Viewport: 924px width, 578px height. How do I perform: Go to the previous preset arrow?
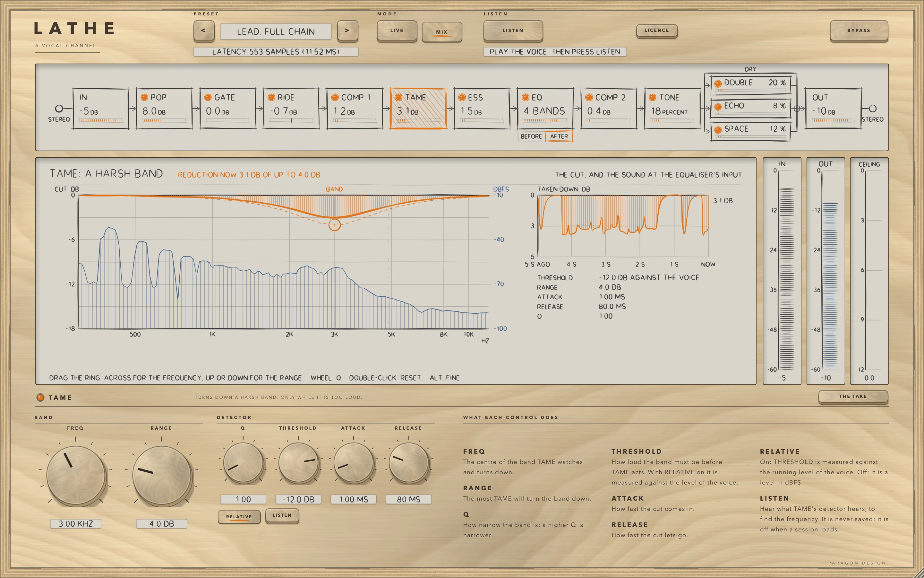pyautogui.click(x=203, y=31)
